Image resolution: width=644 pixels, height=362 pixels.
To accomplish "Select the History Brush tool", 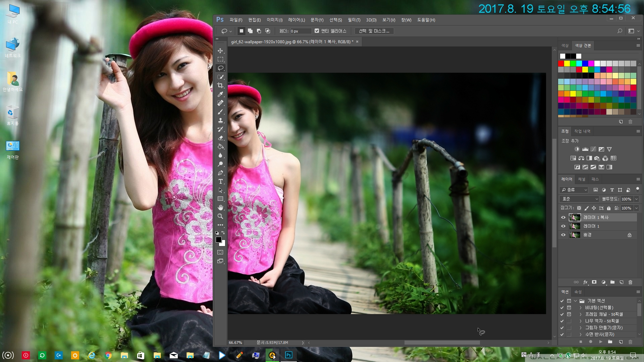I will pyautogui.click(x=220, y=129).
